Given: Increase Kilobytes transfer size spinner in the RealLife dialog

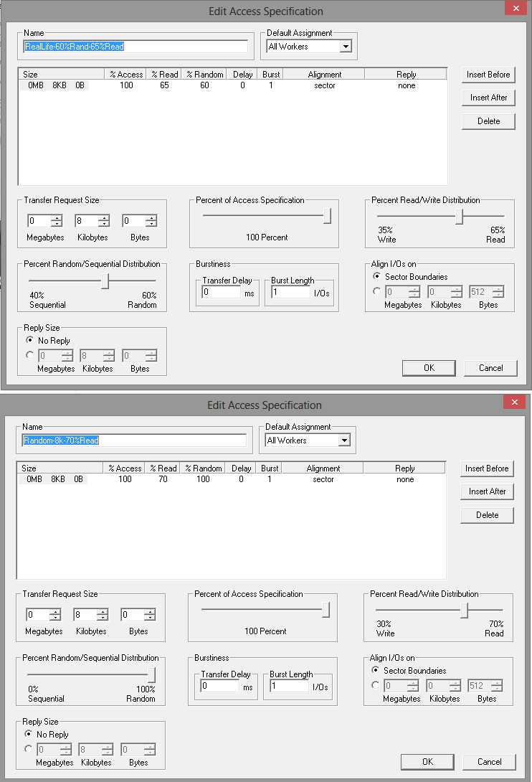Looking at the screenshot, I should coord(103,218).
